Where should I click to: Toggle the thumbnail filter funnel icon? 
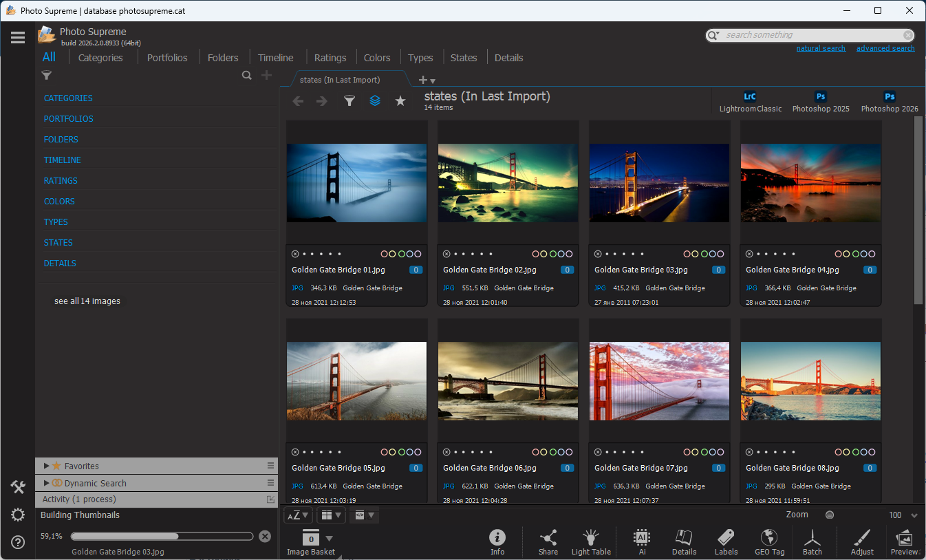click(349, 101)
